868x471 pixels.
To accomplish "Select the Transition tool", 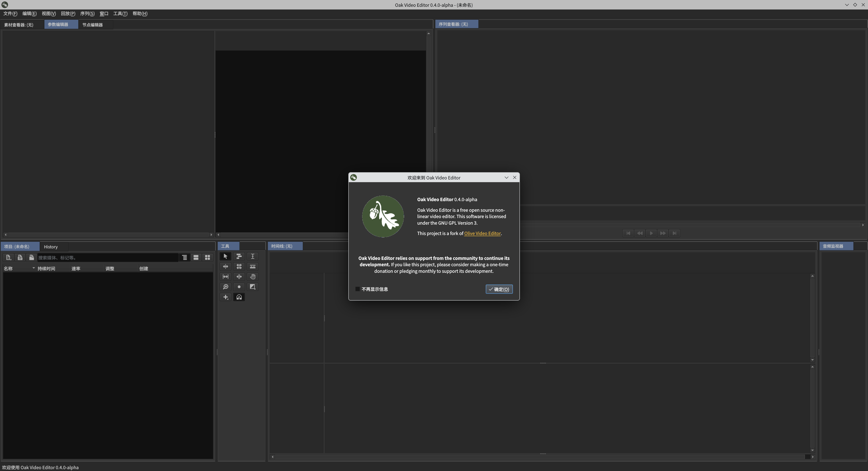I will click(x=252, y=287).
